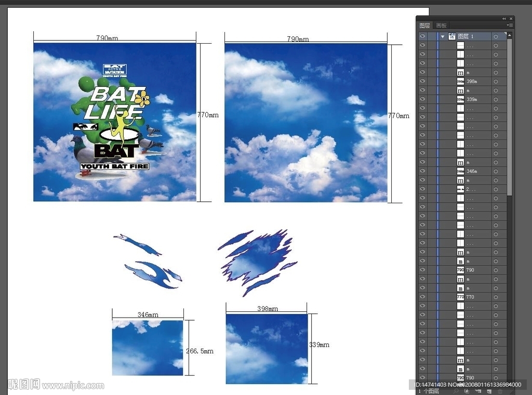Image resolution: width=532 pixels, height=395 pixels.
Task: Click the 770 item thumbnail
Action: tap(460, 297)
